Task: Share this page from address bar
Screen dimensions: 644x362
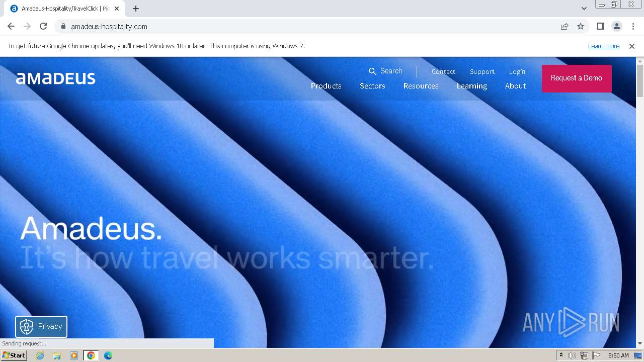Action: (x=565, y=26)
